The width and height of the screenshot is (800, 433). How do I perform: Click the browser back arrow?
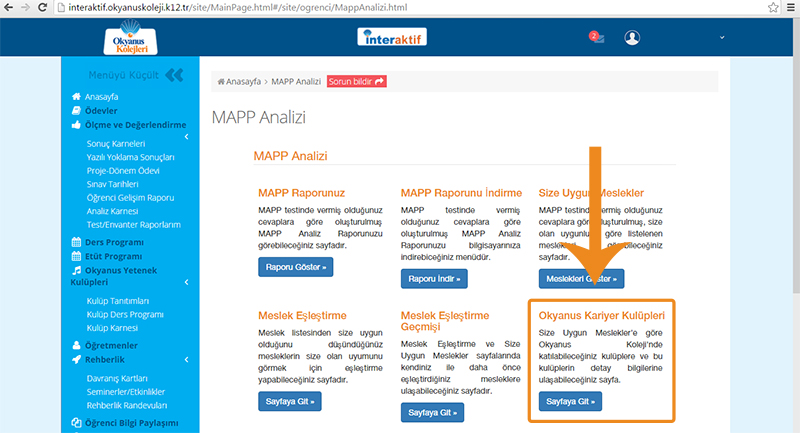point(8,7)
